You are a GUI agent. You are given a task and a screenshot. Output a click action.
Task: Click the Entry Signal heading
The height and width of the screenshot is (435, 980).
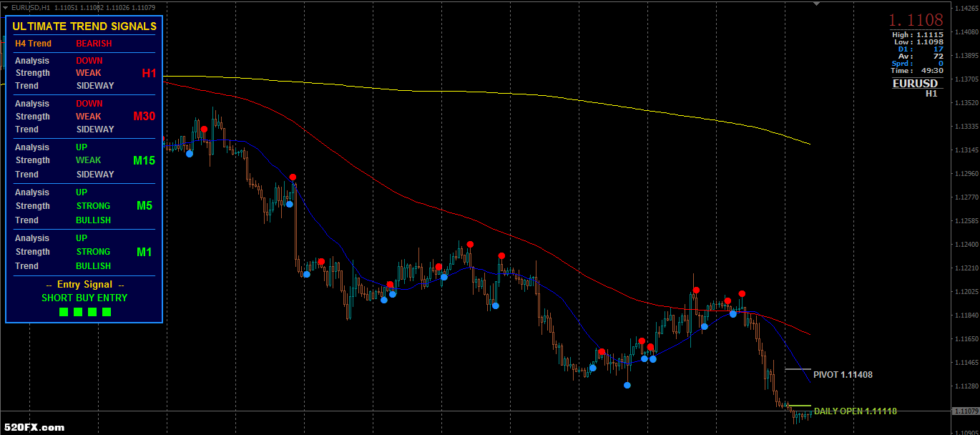(x=84, y=285)
